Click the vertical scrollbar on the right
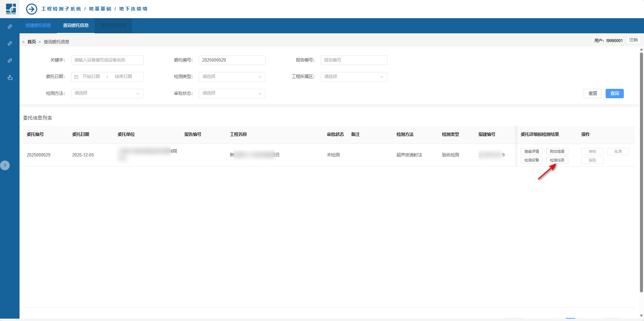The width and height of the screenshot is (644, 321). [641, 172]
